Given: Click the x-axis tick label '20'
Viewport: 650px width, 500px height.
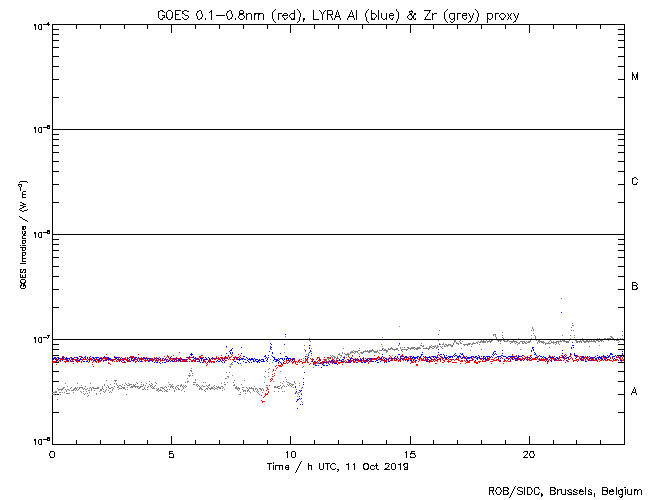Looking at the screenshot, I should pos(529,455).
